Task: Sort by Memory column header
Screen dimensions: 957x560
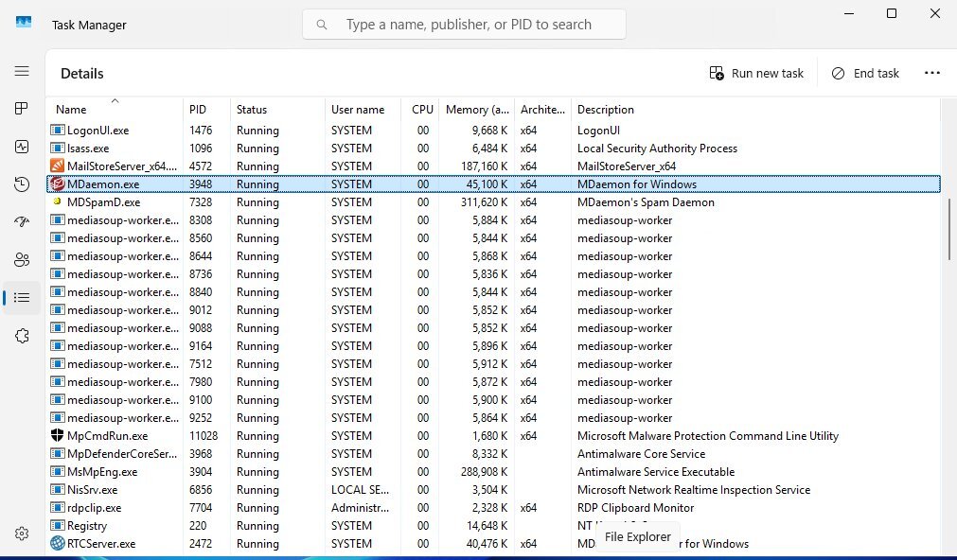Action: pyautogui.click(x=477, y=109)
